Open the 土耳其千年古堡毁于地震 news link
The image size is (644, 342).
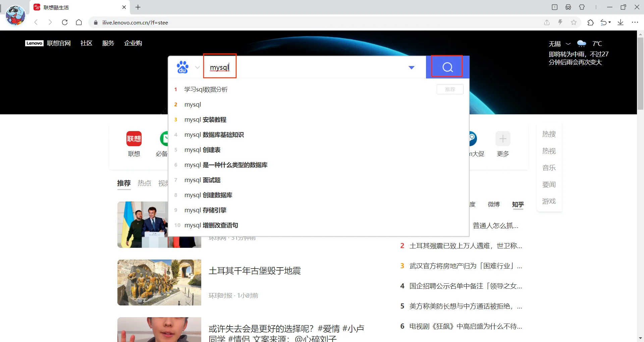(x=254, y=271)
